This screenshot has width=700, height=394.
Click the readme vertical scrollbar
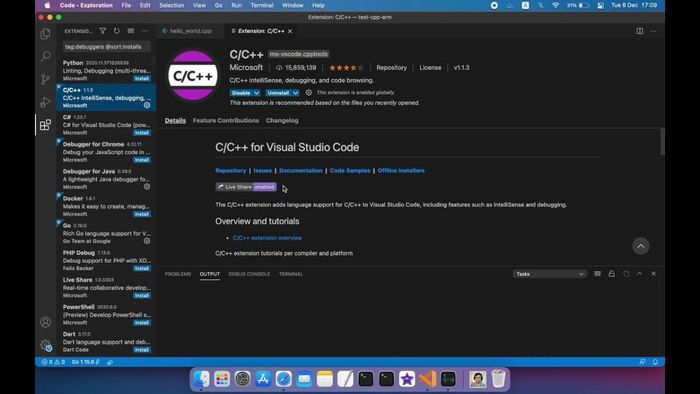(662, 142)
